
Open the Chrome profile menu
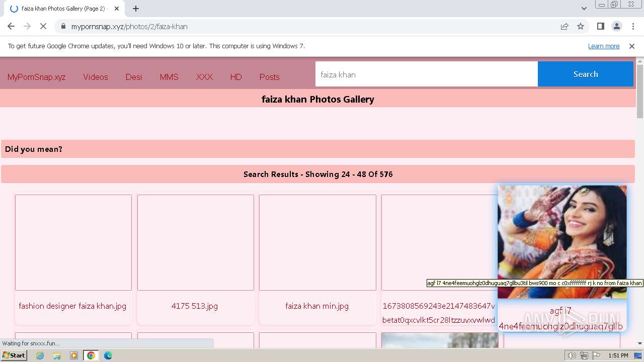coord(616,26)
